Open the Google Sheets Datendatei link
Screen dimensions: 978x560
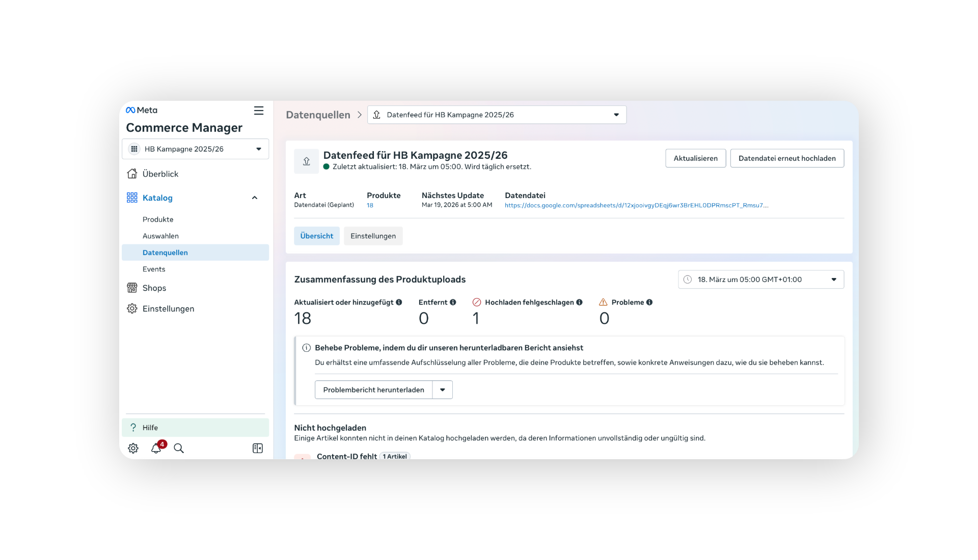(x=636, y=206)
